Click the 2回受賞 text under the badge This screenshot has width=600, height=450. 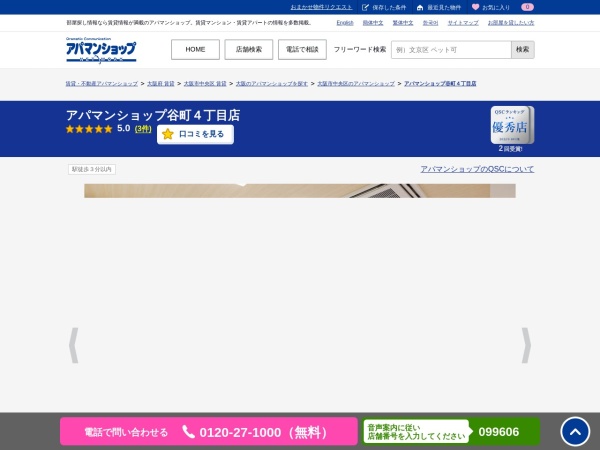click(510, 148)
